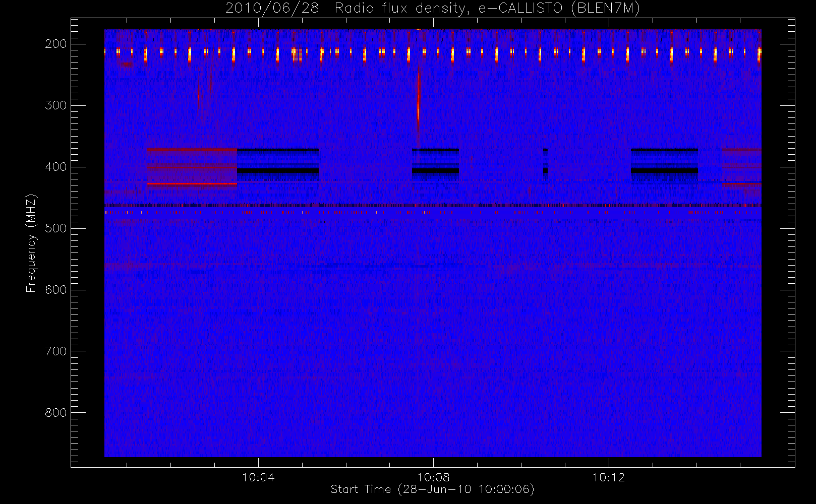This screenshot has width=816, height=504.
Task: Click the Frequency (MHZ) axis title
Action: tap(31, 243)
